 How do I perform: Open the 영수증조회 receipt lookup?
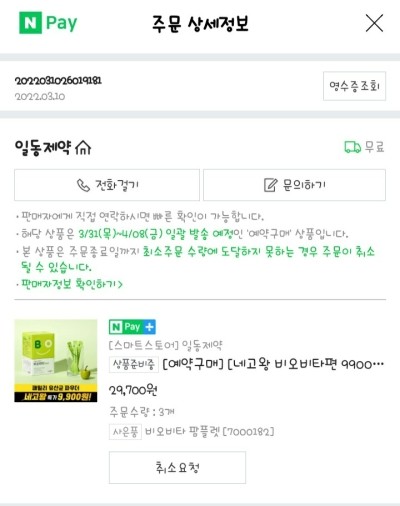coord(354,86)
